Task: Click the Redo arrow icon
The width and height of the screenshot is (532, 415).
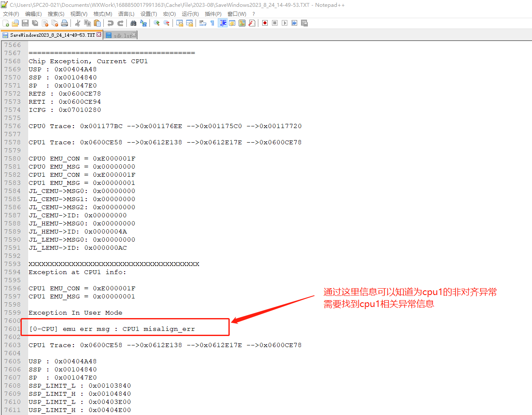Action: click(120, 23)
